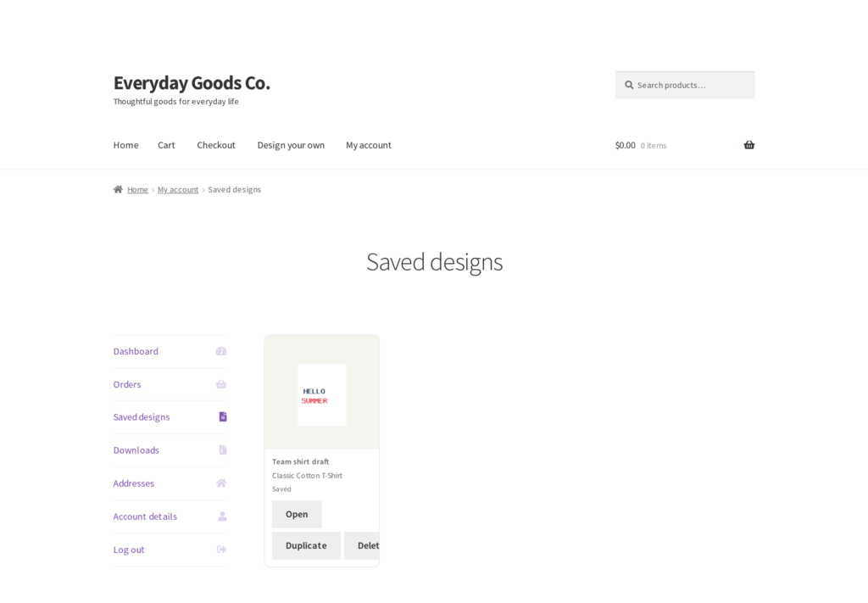The width and height of the screenshot is (868, 603).
Task: Delete the Team shirt draft design
Action: 362,545
